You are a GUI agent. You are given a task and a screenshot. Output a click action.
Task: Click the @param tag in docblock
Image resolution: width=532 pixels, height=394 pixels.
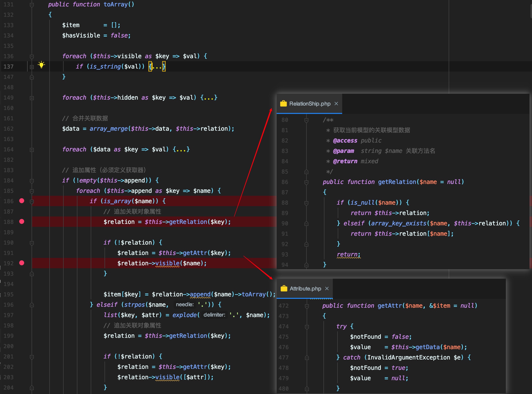[x=343, y=151]
